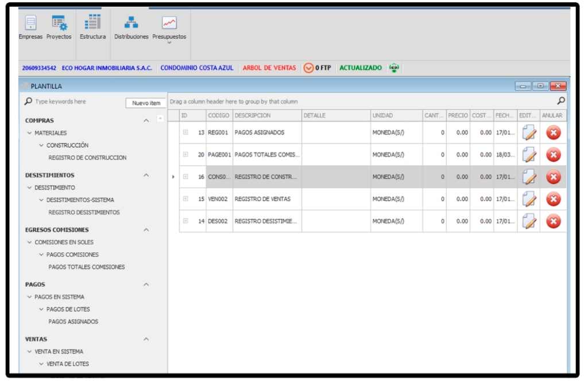Sort by the ID column header
This screenshot has width=588, height=382.
192,115
